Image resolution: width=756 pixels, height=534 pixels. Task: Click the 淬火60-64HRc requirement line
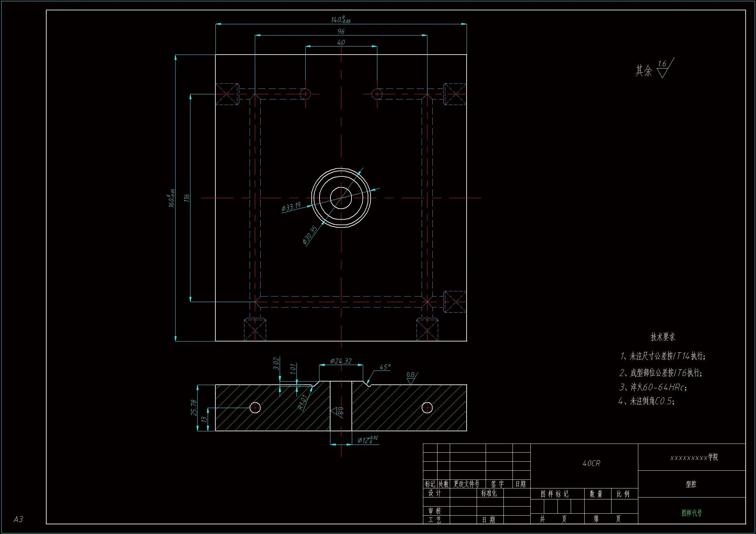click(x=653, y=387)
